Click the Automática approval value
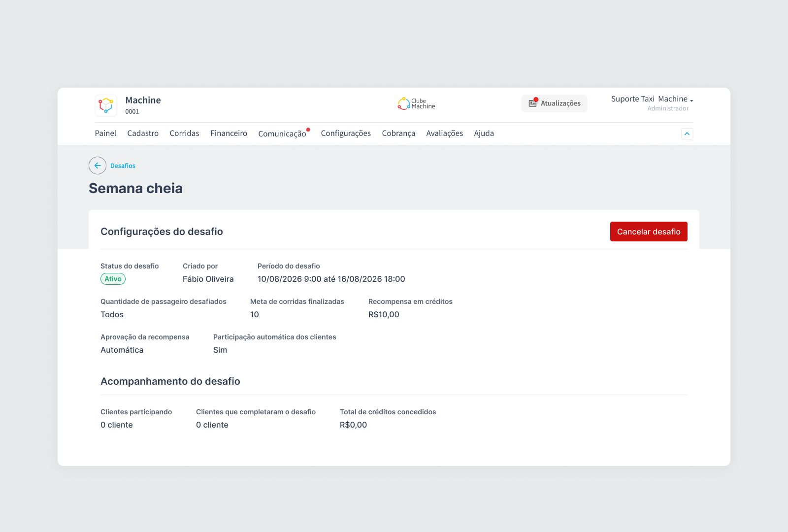 pyautogui.click(x=122, y=350)
